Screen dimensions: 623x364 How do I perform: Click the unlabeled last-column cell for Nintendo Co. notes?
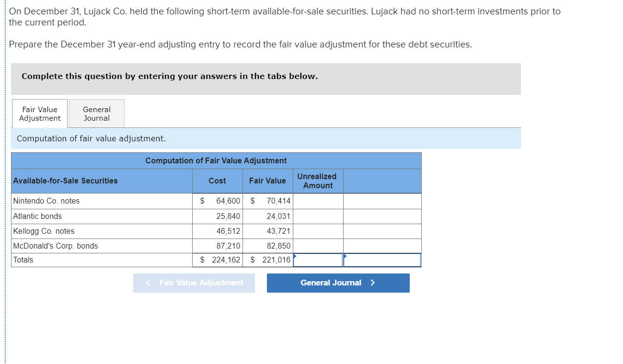[x=382, y=201]
